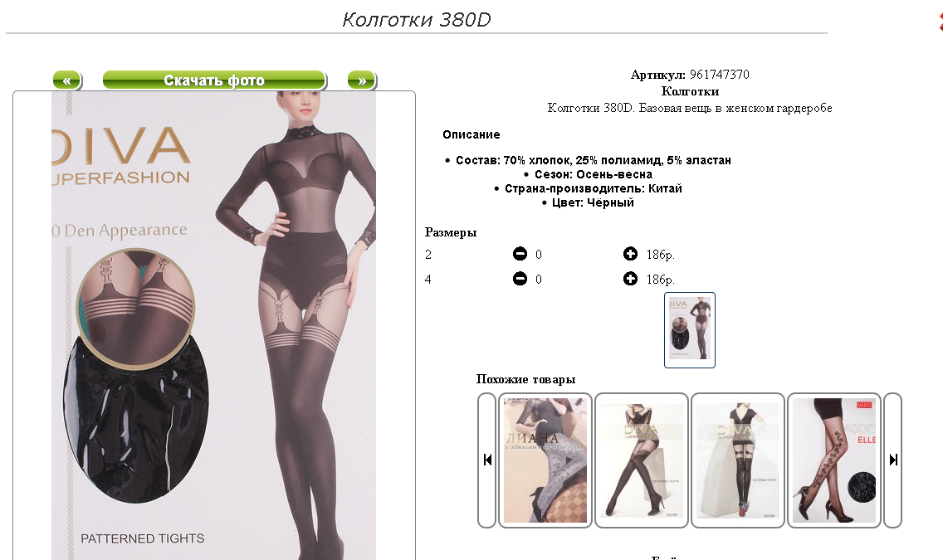The height and width of the screenshot is (560, 943).
Task: Click the Колготки 380D page heading
Action: [416, 19]
